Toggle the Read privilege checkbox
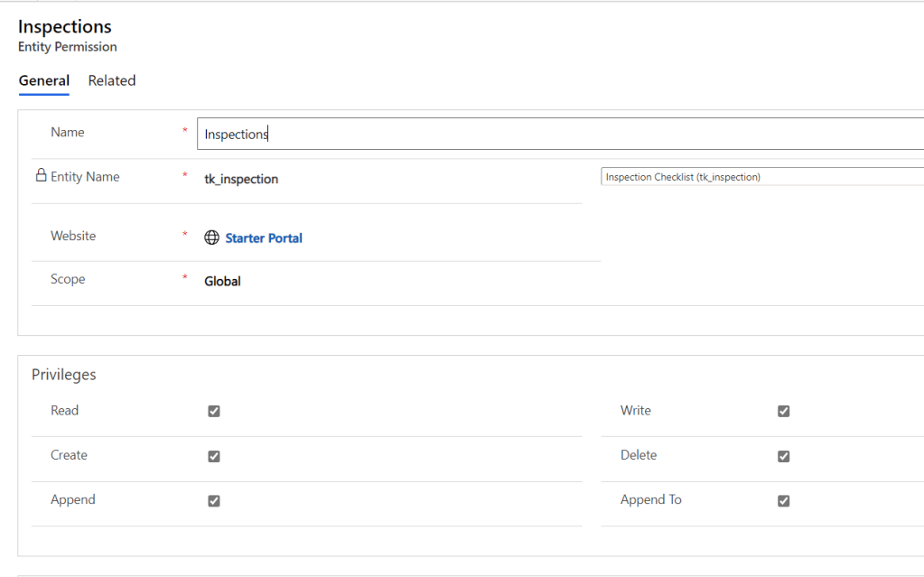 click(x=214, y=411)
